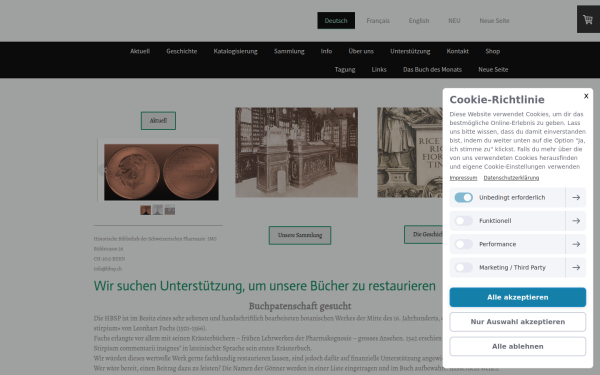
Task: Expand Funktionell details arrow
Action: (576, 221)
